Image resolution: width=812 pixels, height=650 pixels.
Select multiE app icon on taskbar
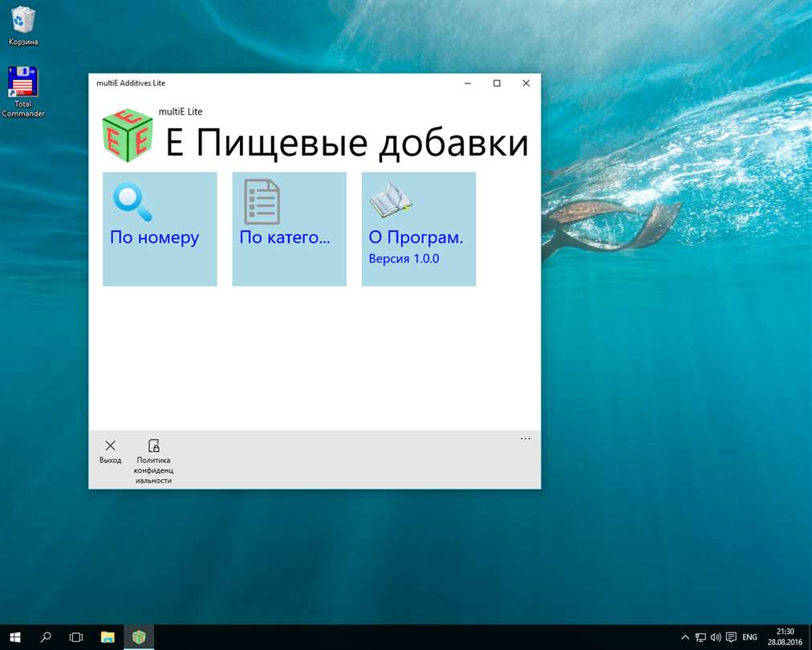click(138, 637)
